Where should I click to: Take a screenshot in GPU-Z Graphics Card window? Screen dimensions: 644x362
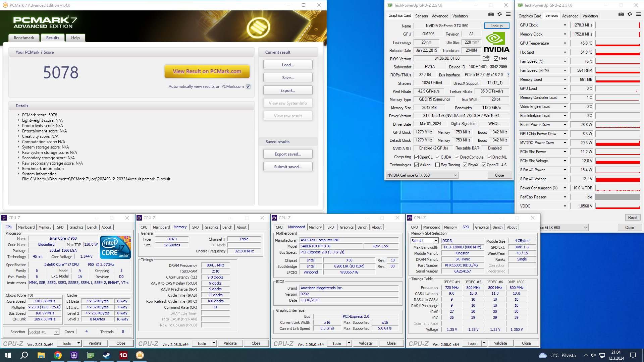491,14
